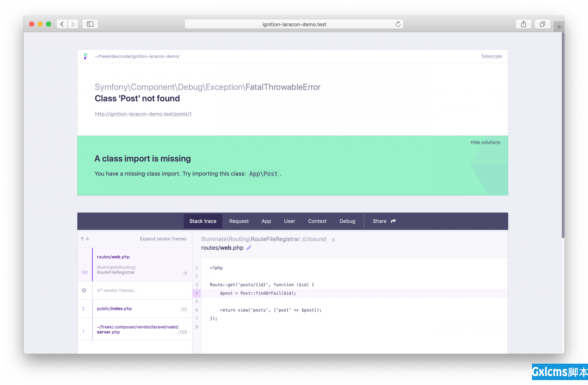Viewport: 588px width, 385px height.
Task: Open a new tab with plus icon
Action: point(559,27)
